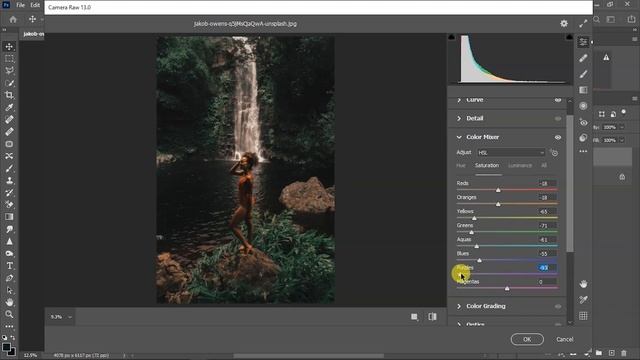The height and width of the screenshot is (360, 640).
Task: Toggle Color Mixer visibility eye
Action: (558, 138)
